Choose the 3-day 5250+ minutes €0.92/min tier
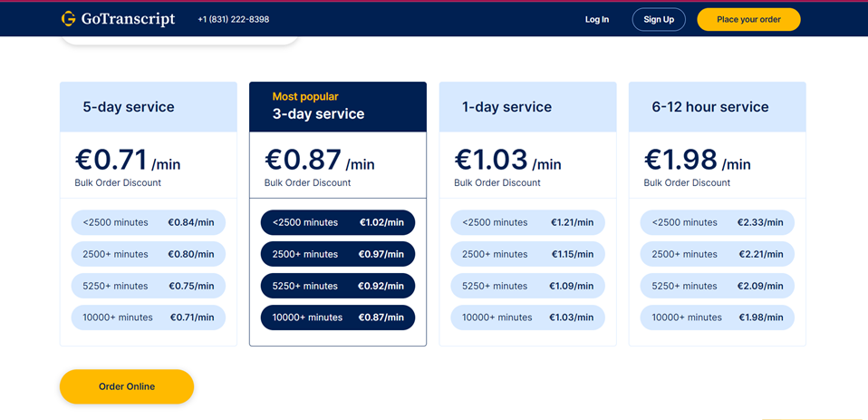 tap(337, 286)
